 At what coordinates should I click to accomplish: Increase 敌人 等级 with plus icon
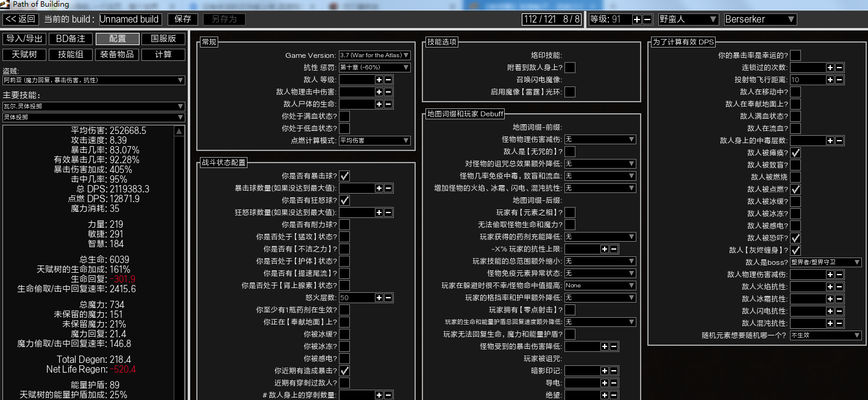click(379, 80)
